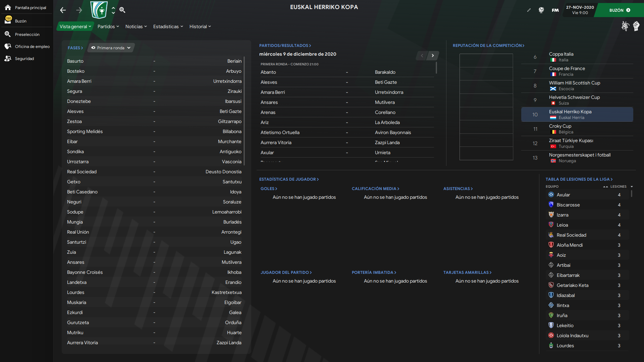Go forward with the right arrow
Screen dimensions: 644x362
(x=79, y=10)
